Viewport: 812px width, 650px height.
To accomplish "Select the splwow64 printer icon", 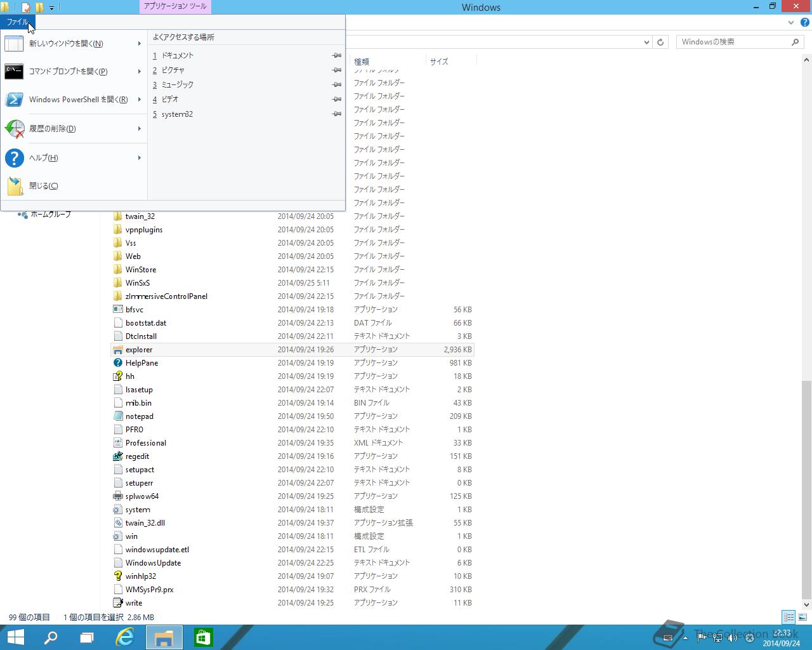I will click(x=117, y=496).
